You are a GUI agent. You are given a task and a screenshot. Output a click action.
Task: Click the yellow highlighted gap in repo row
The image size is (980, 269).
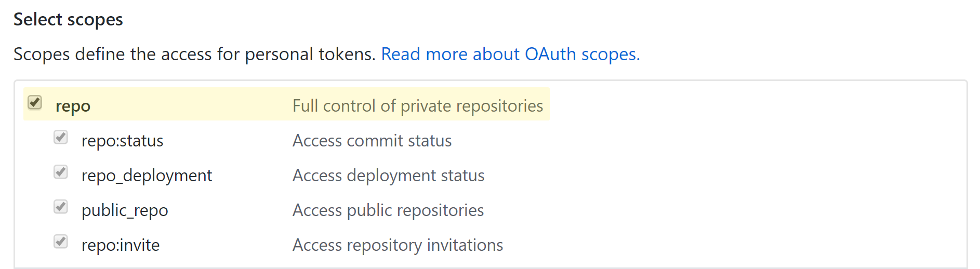point(192,105)
